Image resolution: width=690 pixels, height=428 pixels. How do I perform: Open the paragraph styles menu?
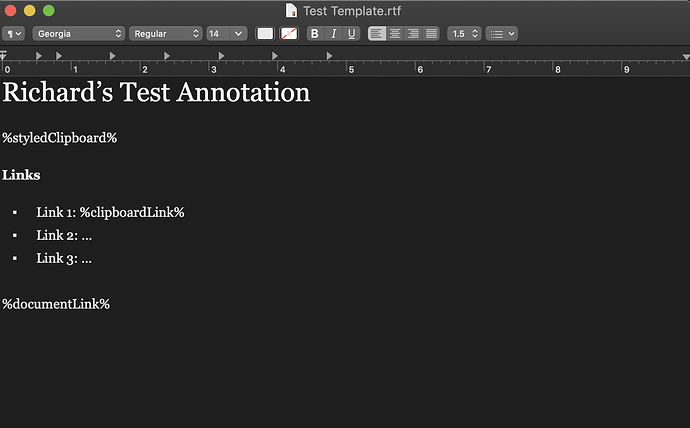click(x=13, y=33)
